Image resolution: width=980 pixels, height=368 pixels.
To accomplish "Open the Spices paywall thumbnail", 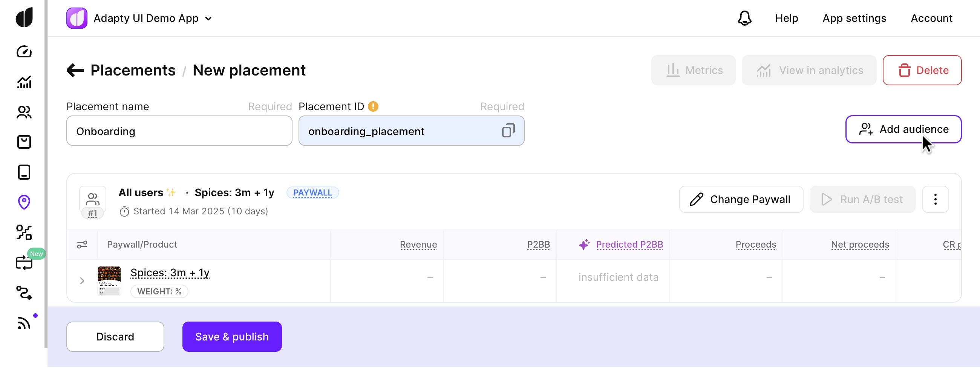I will coord(109,281).
